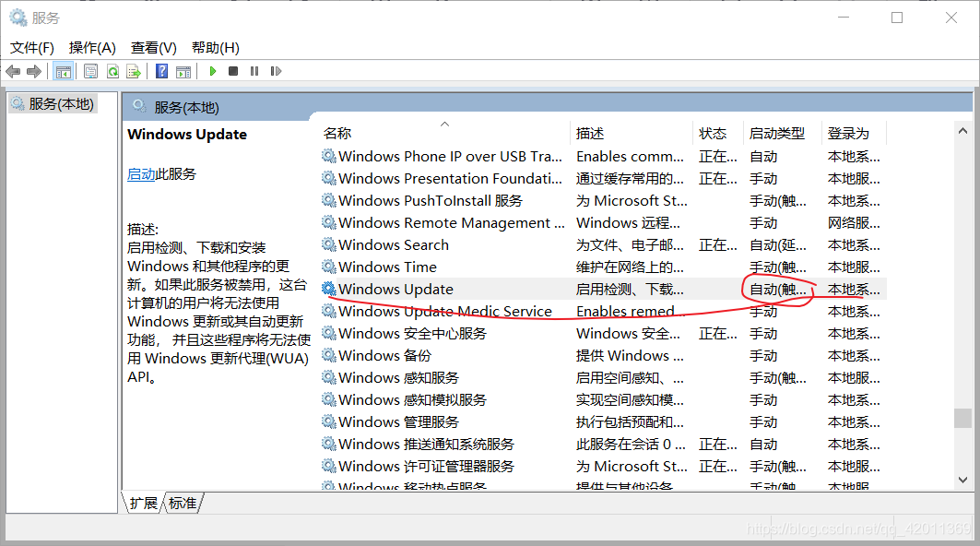Click gear icon of Windows Remote Management row
The height and width of the screenshot is (546, 980).
click(x=329, y=222)
